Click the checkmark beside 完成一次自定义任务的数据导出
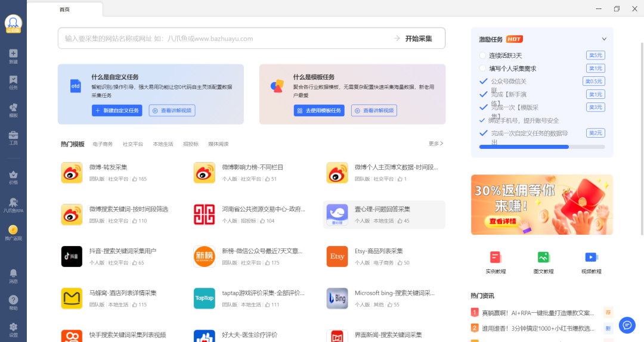 tap(484, 133)
